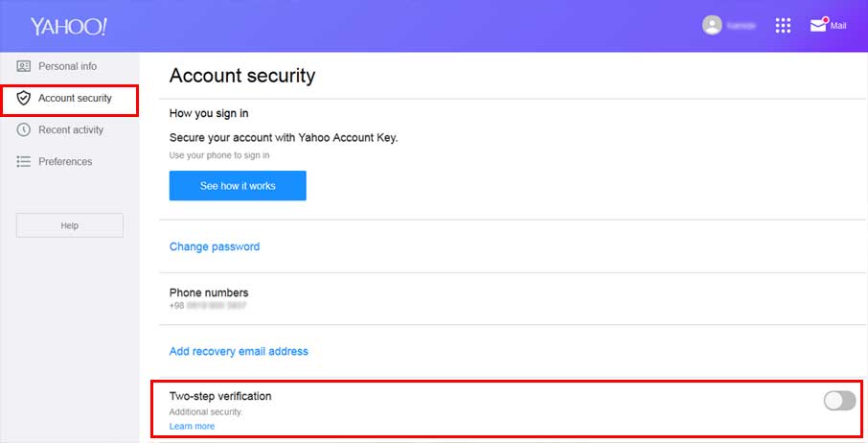Click the Recent activity clock icon
Screen dimensions: 868x443
pos(23,129)
